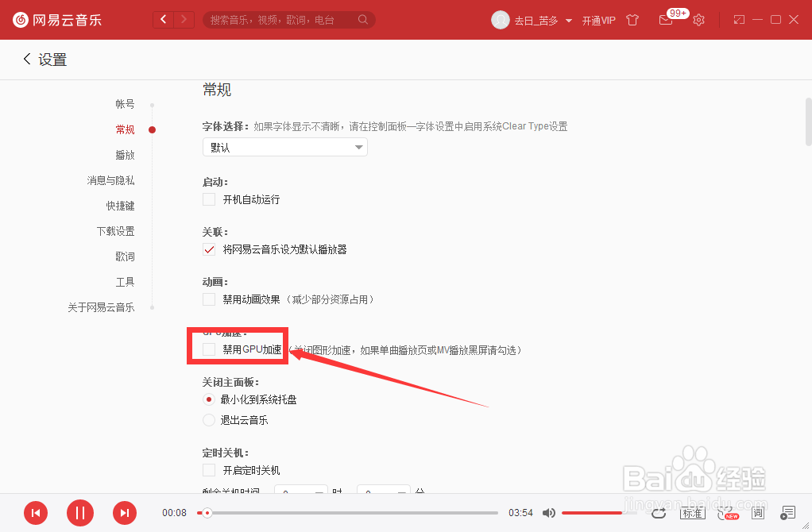The width and height of the screenshot is (812, 532).
Task: Go to 消息与隐私 settings section
Action: [110, 180]
